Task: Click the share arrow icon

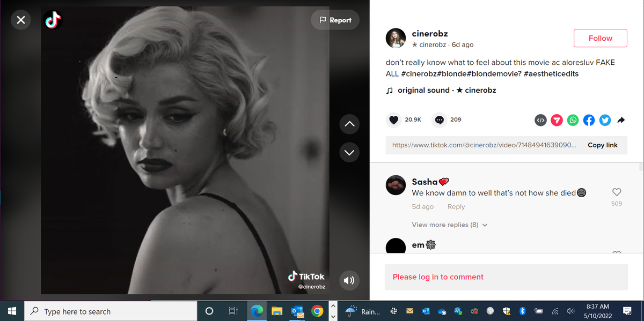Action: [621, 120]
